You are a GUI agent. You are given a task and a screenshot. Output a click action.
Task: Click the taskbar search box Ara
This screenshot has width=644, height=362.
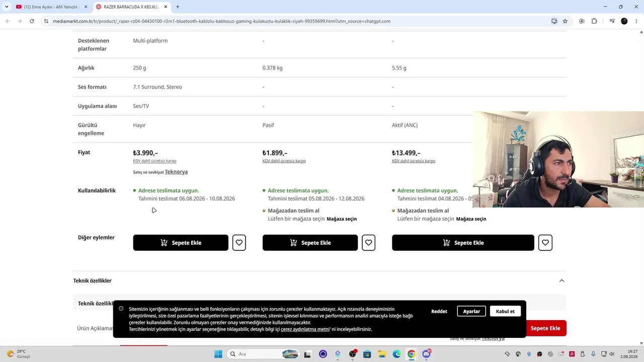coord(263,354)
